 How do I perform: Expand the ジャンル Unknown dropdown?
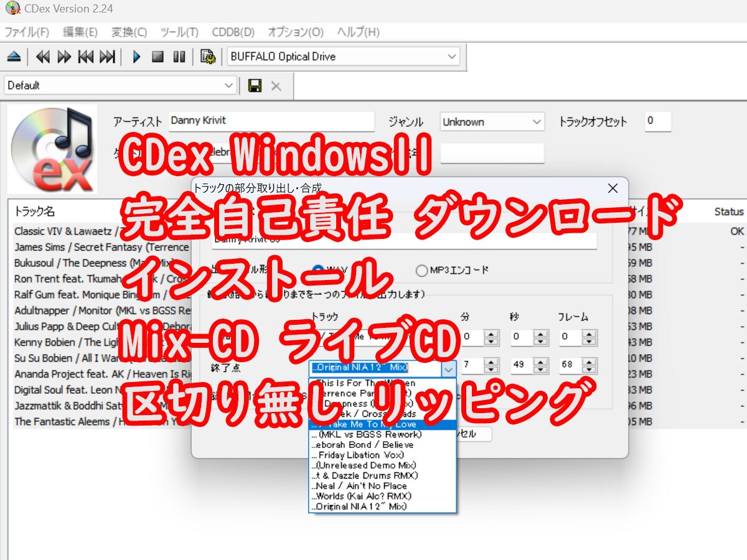point(492,122)
